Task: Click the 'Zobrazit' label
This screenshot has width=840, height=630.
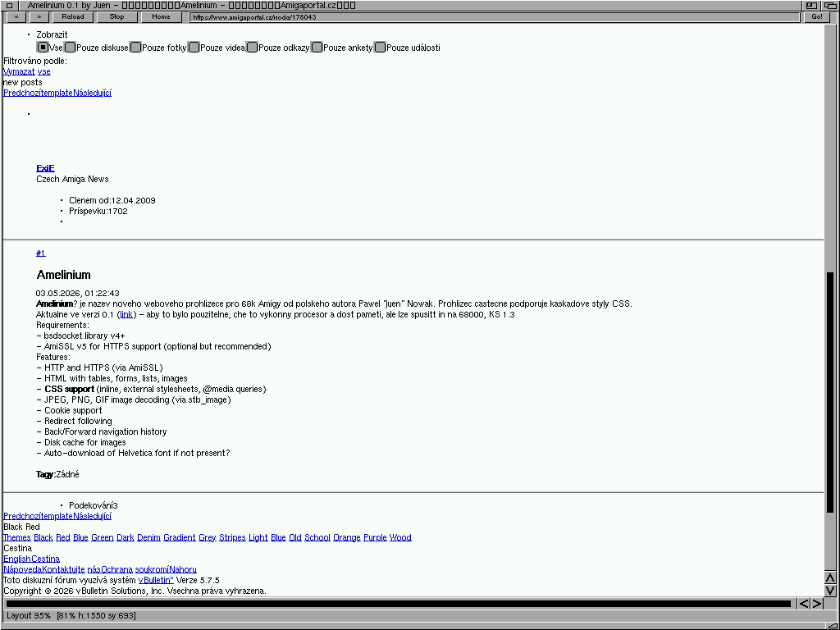Action: (52, 34)
